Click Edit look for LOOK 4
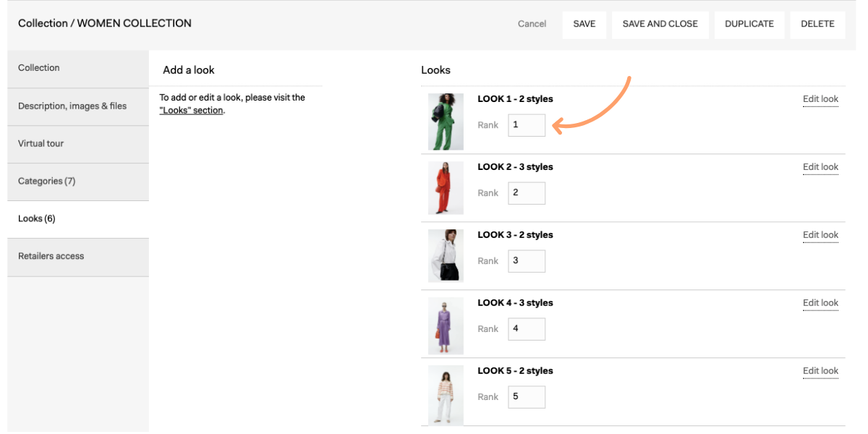The height and width of the screenshot is (434, 868). (820, 303)
